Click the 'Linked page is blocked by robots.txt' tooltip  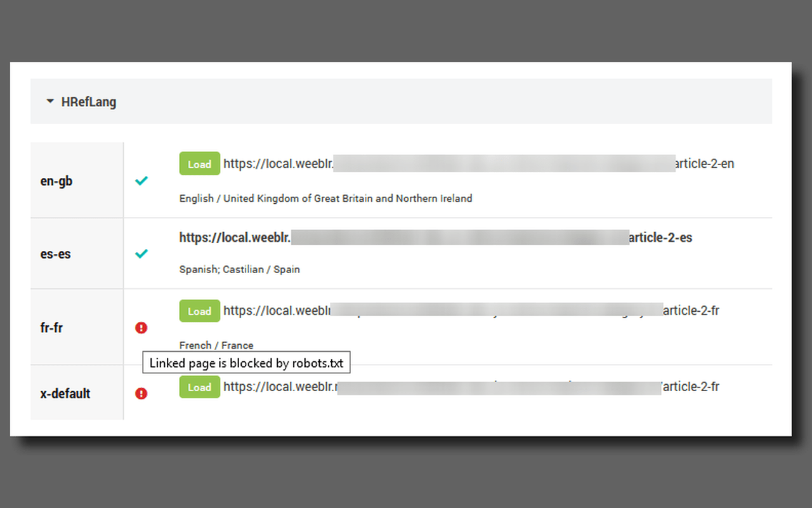point(246,364)
